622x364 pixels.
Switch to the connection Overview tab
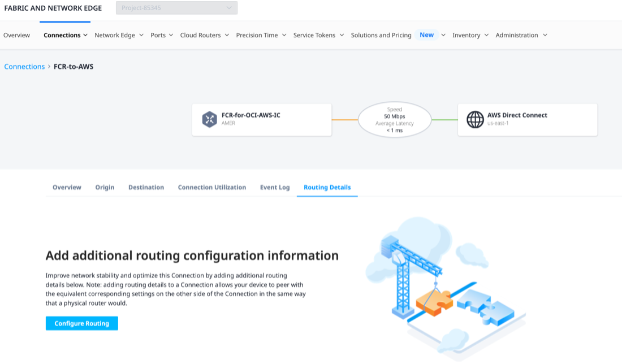pos(67,187)
